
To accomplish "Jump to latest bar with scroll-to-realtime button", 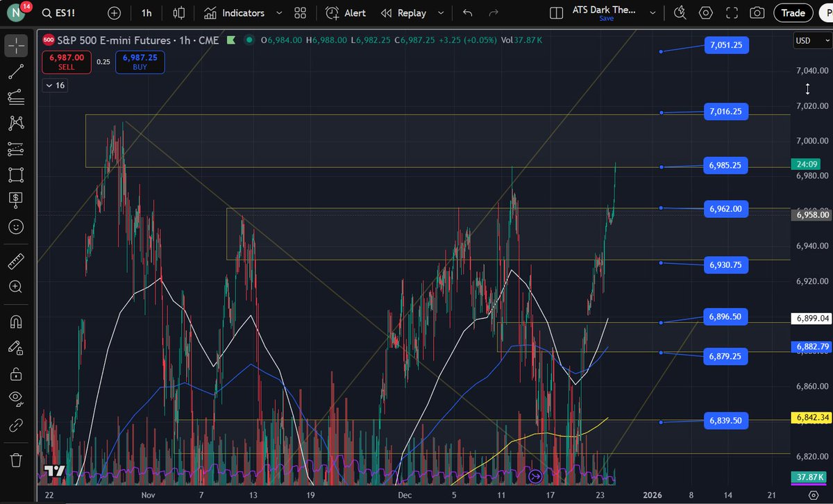I will pyautogui.click(x=535, y=476).
